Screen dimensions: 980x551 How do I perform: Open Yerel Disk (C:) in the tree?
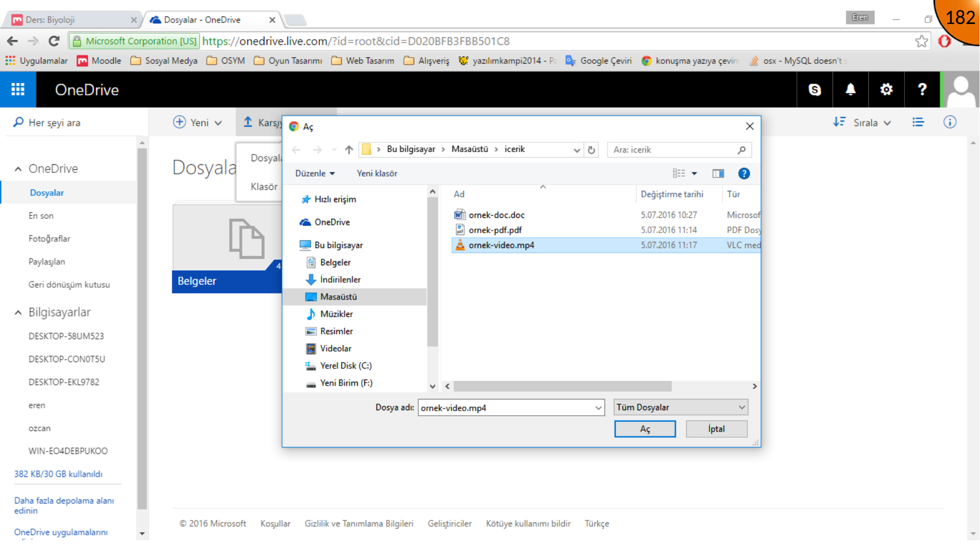click(x=346, y=366)
